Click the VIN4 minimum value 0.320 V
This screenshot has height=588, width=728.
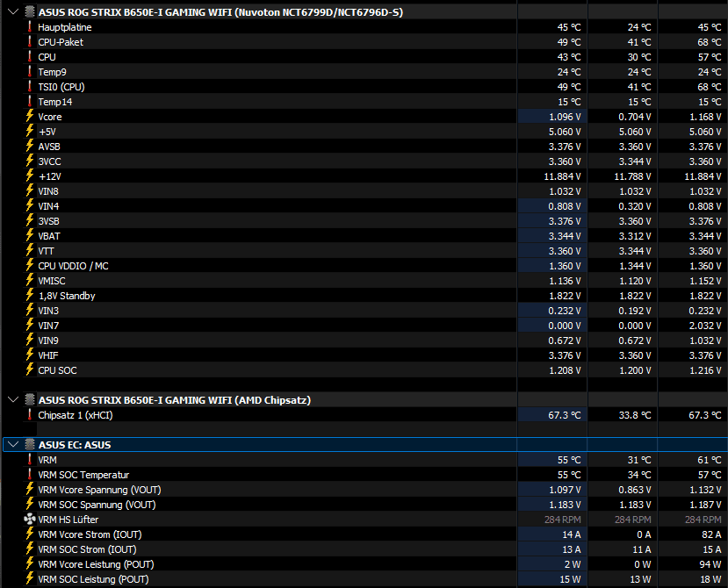pyautogui.click(x=635, y=206)
